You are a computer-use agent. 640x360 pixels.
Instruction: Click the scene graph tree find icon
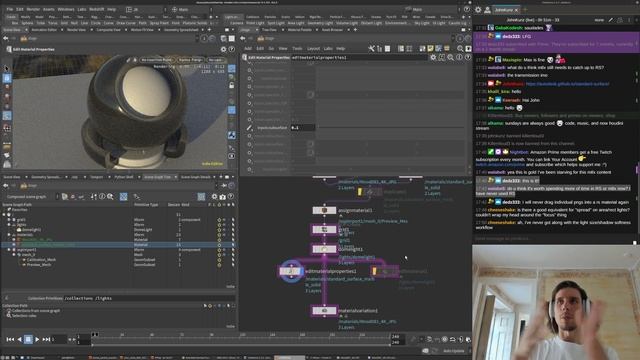coord(110,197)
